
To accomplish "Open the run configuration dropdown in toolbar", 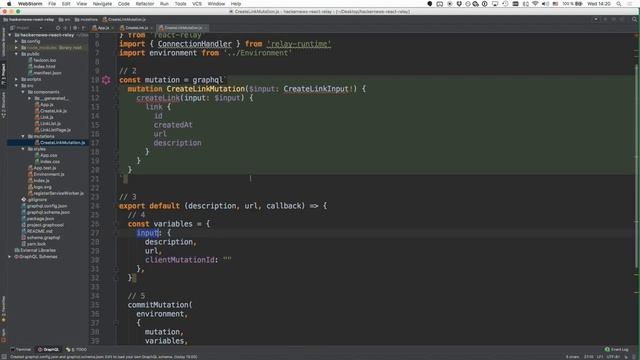I will pyautogui.click(x=596, y=19).
